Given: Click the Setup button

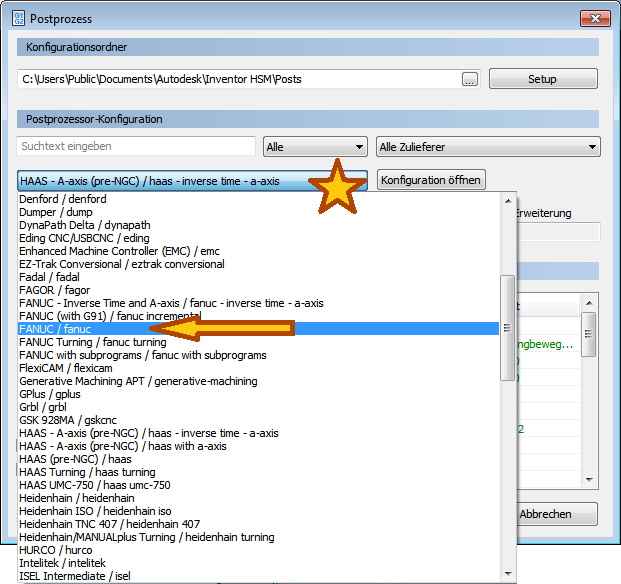Looking at the screenshot, I should [x=543, y=79].
